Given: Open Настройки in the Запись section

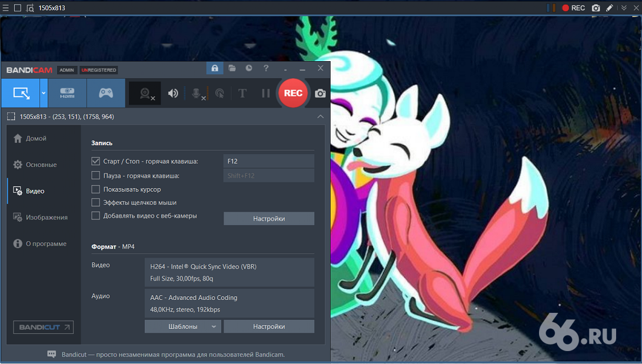Looking at the screenshot, I should point(269,218).
